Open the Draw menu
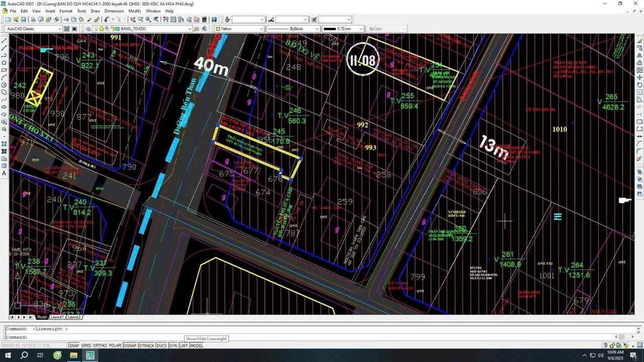This screenshot has height=362, width=644. click(96, 11)
